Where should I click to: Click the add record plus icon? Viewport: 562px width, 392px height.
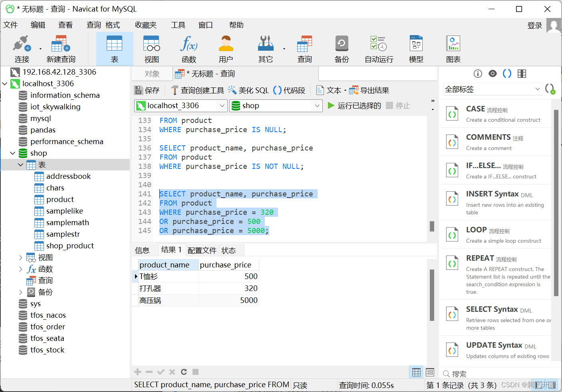coord(138,372)
